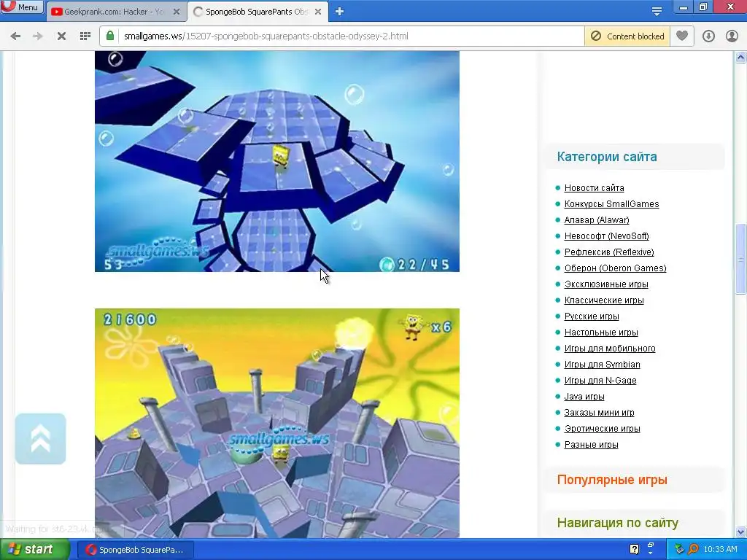Screen dimensions: 747x560
Task: Open the blue SpongeBob game screenshot
Action: point(276,161)
